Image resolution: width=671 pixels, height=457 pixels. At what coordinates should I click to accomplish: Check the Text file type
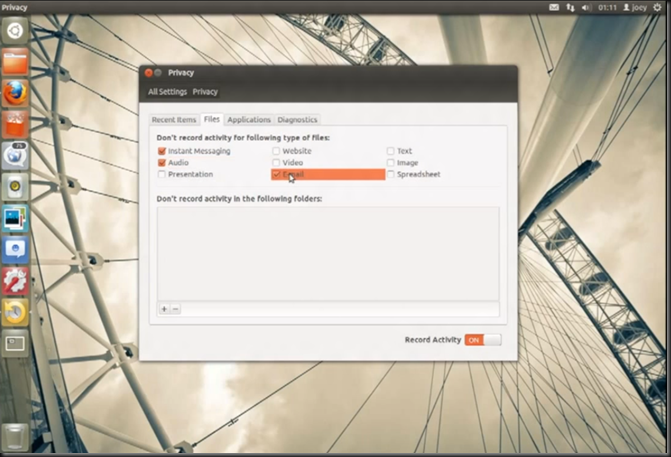(390, 151)
